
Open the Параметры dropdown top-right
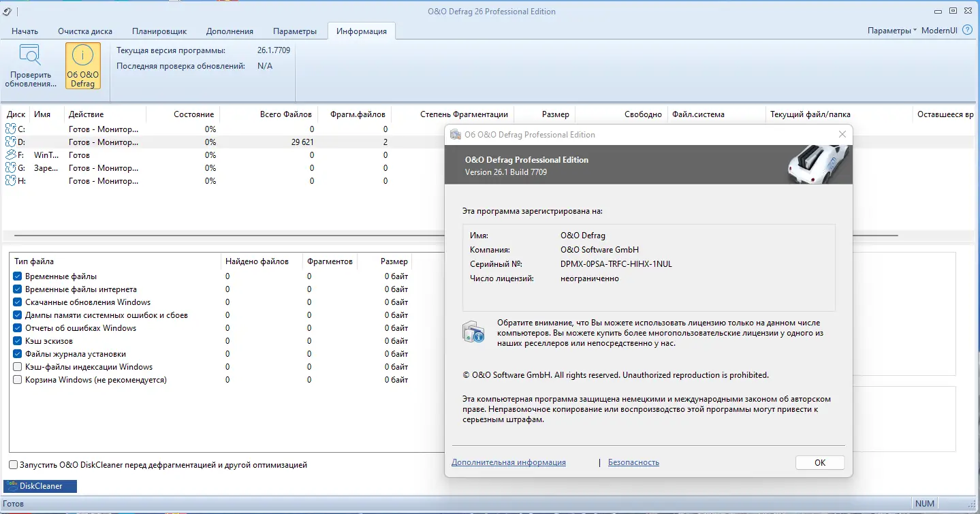point(887,30)
